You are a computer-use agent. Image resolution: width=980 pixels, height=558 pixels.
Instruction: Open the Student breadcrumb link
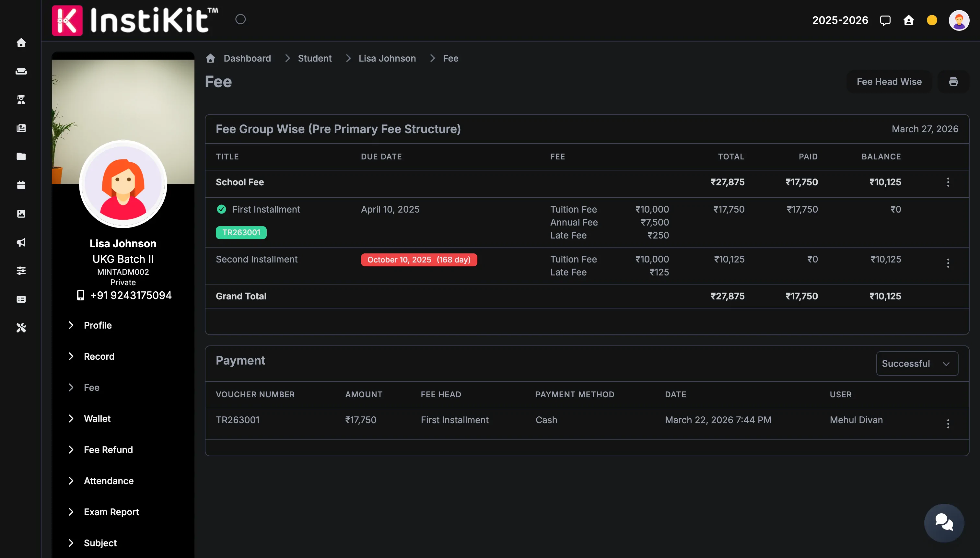click(314, 58)
